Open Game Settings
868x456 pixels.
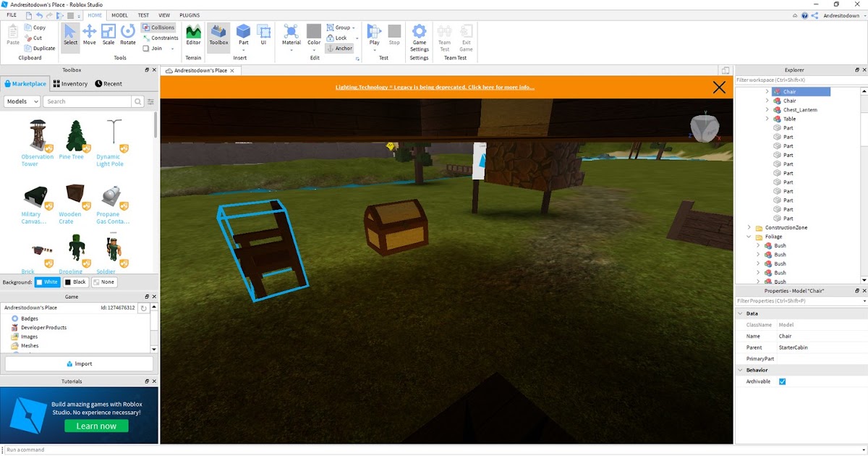tap(420, 38)
